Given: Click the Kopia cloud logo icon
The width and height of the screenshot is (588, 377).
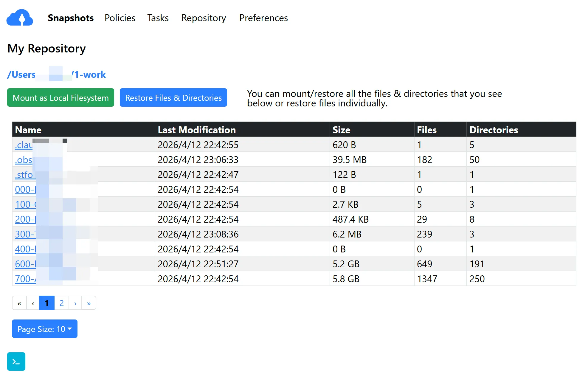Looking at the screenshot, I should 20,18.
